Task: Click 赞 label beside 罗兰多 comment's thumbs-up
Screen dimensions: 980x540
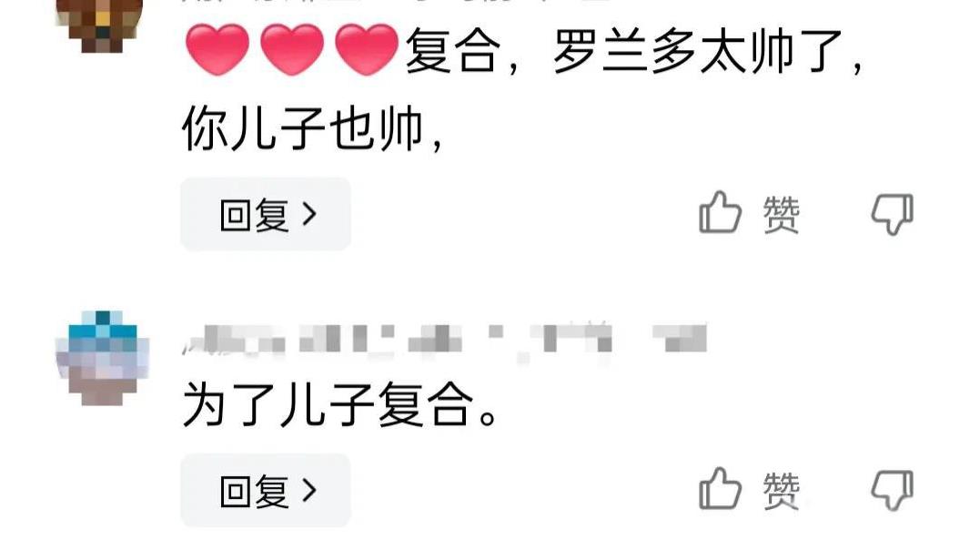Action: pyautogui.click(x=782, y=215)
